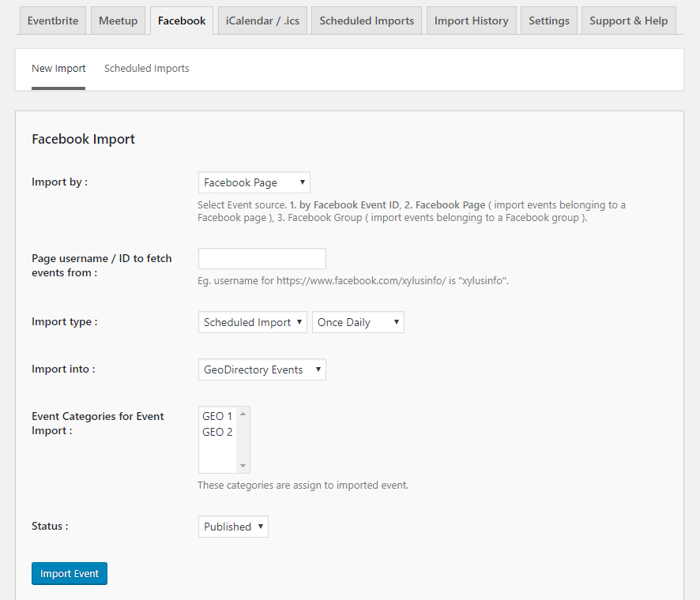The height and width of the screenshot is (600, 700).
Task: Expand the Once Daily frequency dropdown
Action: 358,322
